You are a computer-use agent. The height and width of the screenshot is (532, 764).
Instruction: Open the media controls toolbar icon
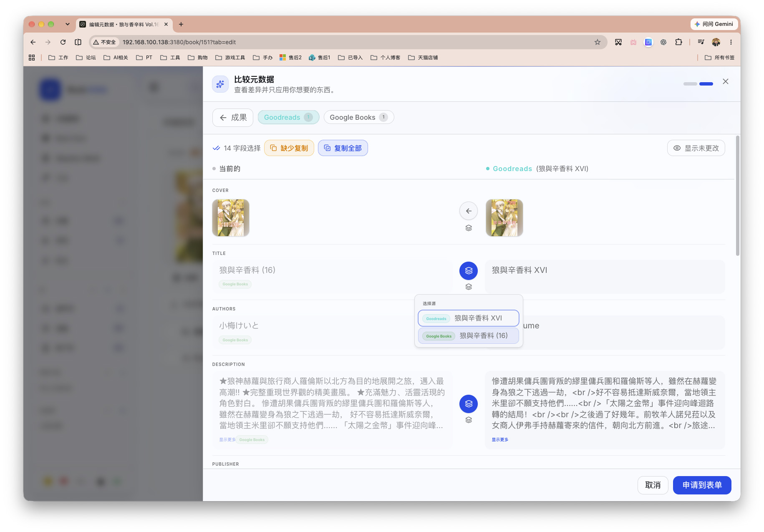pyautogui.click(x=701, y=42)
